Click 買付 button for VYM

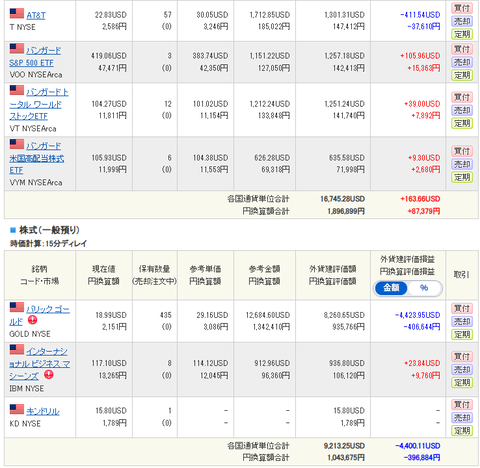462,151
